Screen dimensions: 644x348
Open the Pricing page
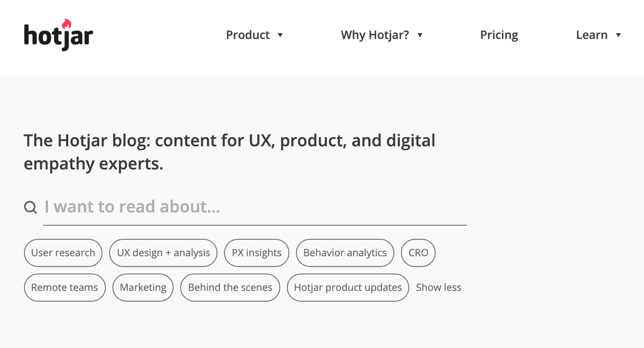pyautogui.click(x=499, y=35)
